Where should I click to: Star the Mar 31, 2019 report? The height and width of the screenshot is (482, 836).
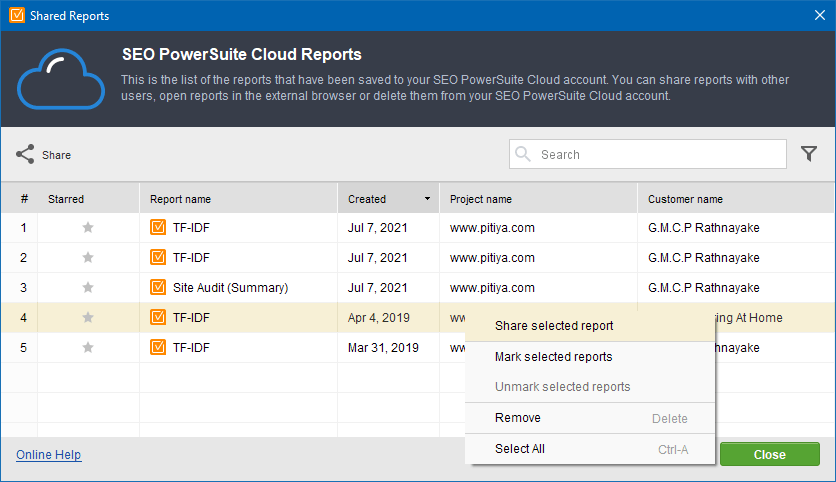point(88,347)
